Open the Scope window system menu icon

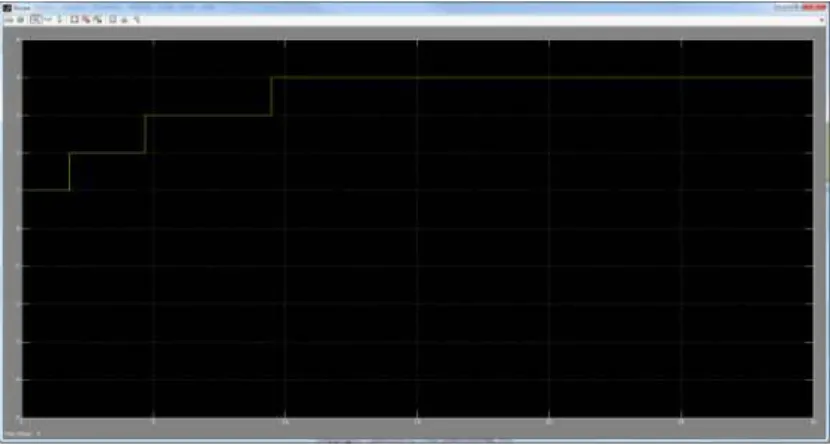7,7
